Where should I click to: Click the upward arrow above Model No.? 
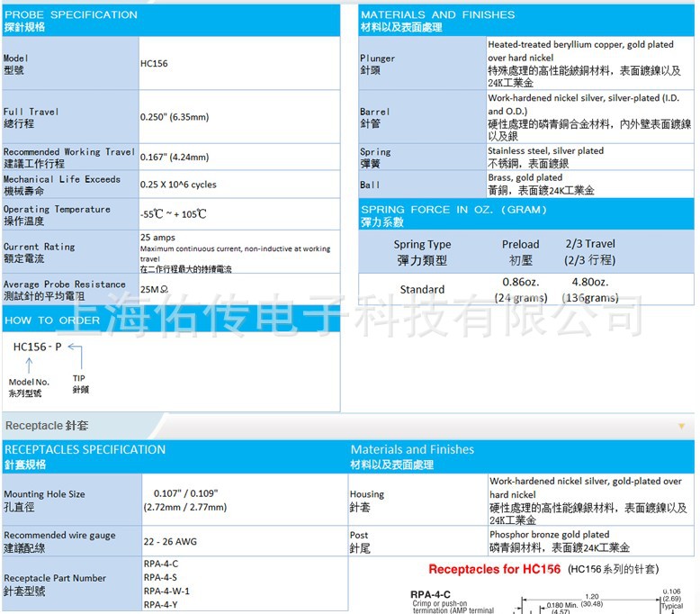click(x=28, y=366)
